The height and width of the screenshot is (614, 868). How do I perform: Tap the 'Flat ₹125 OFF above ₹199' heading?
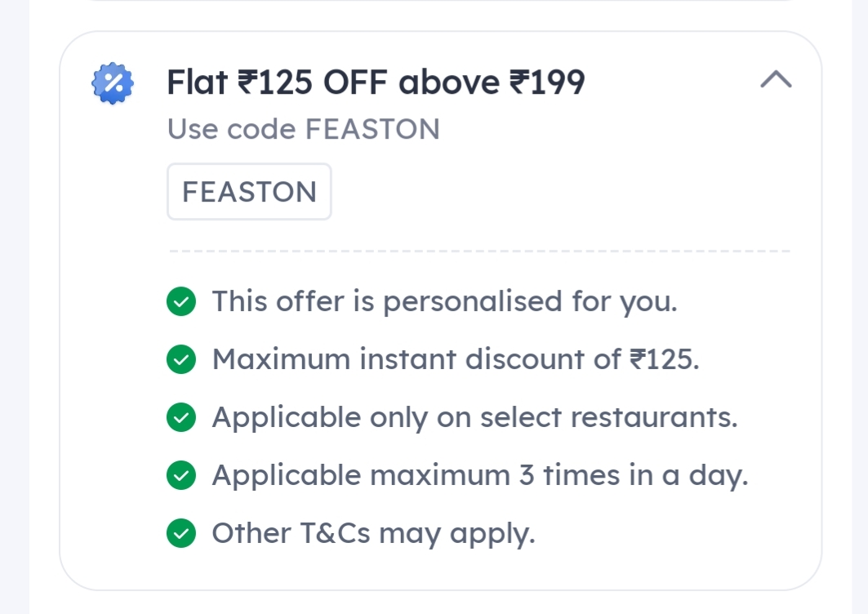[376, 82]
